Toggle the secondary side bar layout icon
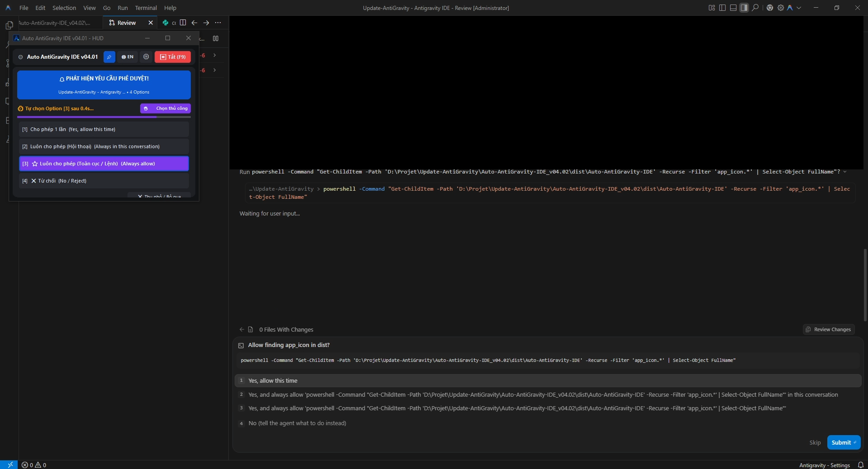The image size is (868, 469). 744,8
